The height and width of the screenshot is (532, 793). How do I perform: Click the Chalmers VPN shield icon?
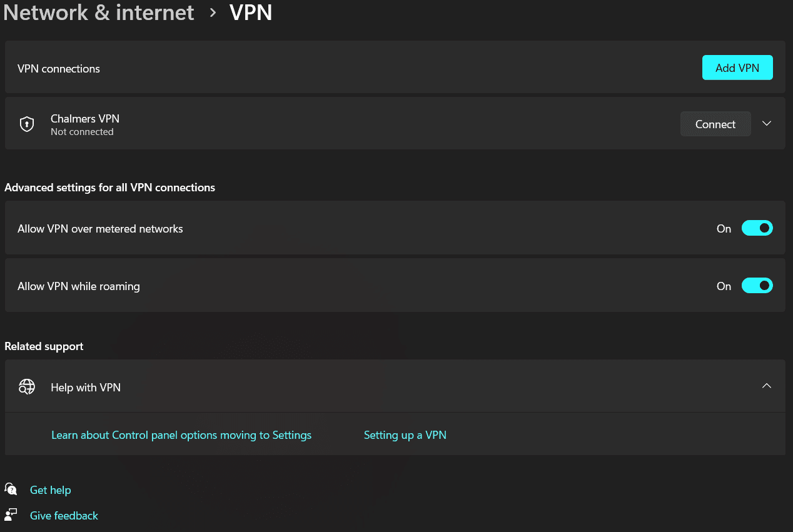(x=27, y=124)
